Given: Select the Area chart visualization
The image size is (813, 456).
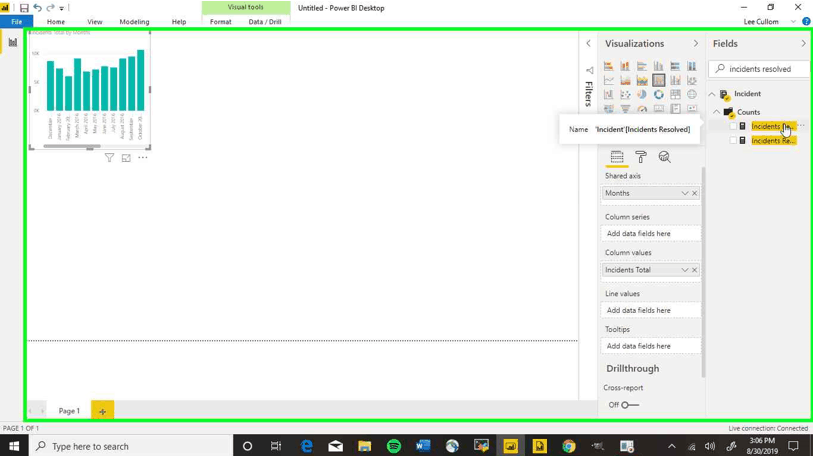Looking at the screenshot, I should click(x=625, y=80).
